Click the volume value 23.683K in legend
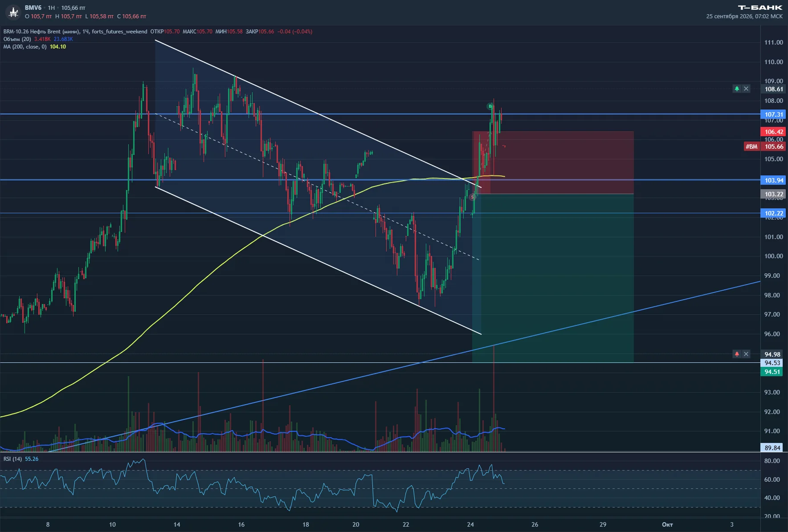The image size is (788, 532). tap(63, 39)
